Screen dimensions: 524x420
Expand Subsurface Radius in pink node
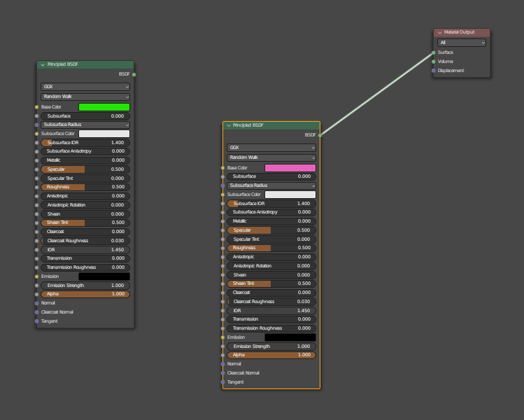pos(271,185)
